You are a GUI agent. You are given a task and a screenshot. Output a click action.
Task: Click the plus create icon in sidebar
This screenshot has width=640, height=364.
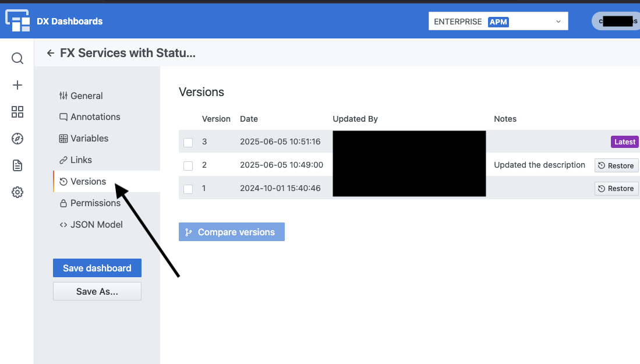[17, 85]
